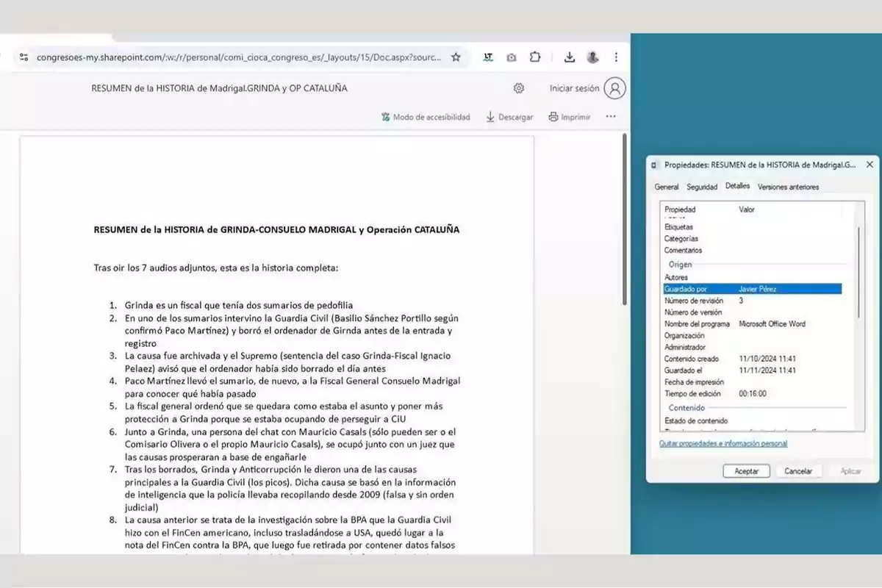Open browser downloads arrow icon

tap(570, 57)
